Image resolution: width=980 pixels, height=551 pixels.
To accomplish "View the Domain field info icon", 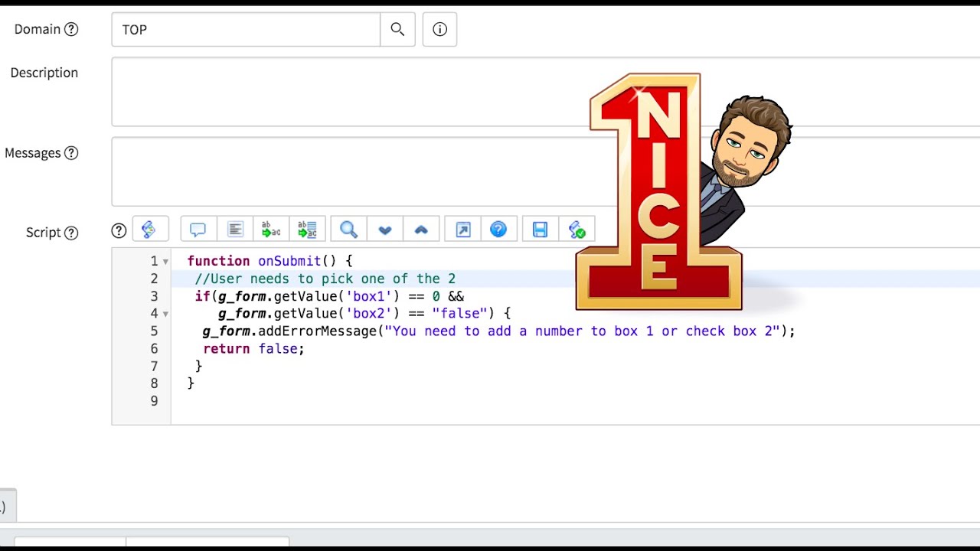I will [x=439, y=29].
